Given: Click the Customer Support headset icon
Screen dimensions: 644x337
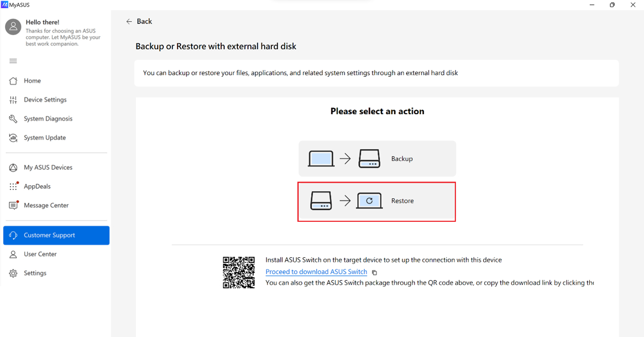Looking at the screenshot, I should 14,235.
